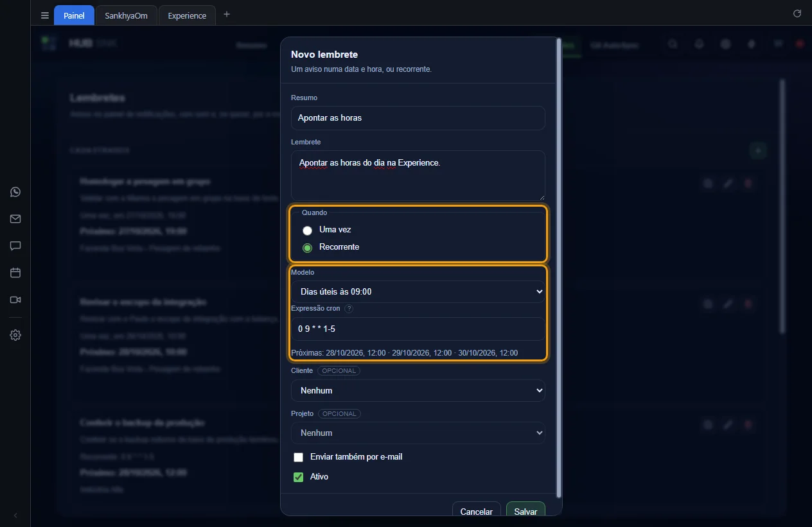
Task: Collapse the sidebar with bottom chevron
Action: (15, 515)
